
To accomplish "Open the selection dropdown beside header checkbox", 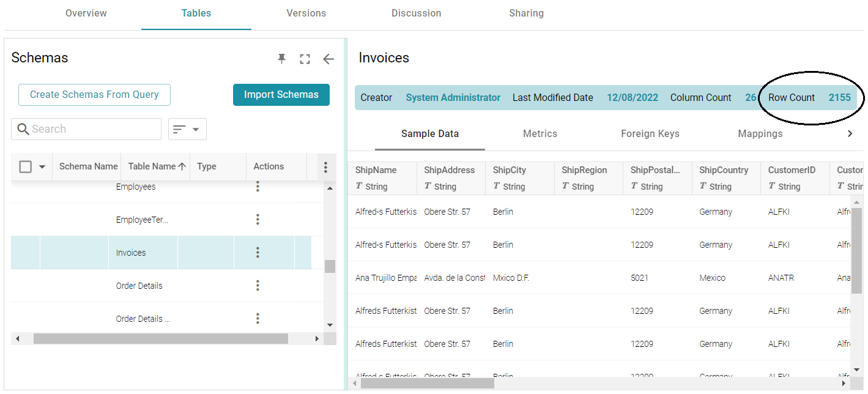I will coord(42,167).
